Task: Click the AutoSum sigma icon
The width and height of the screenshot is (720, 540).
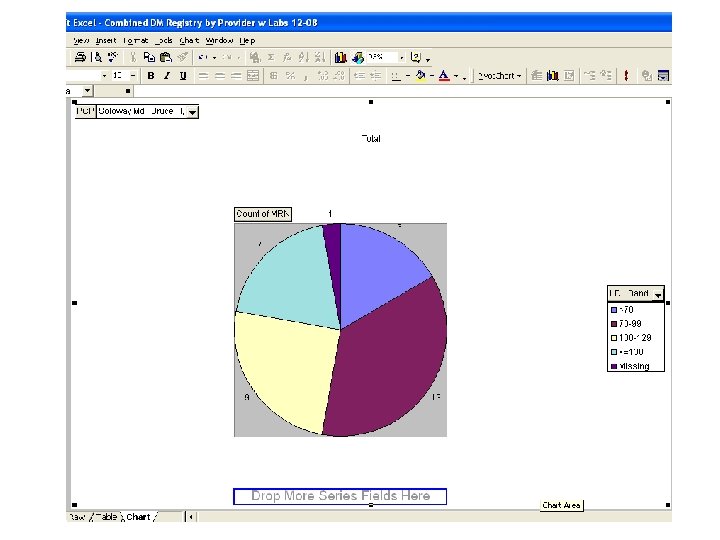Action: pyautogui.click(x=271, y=57)
